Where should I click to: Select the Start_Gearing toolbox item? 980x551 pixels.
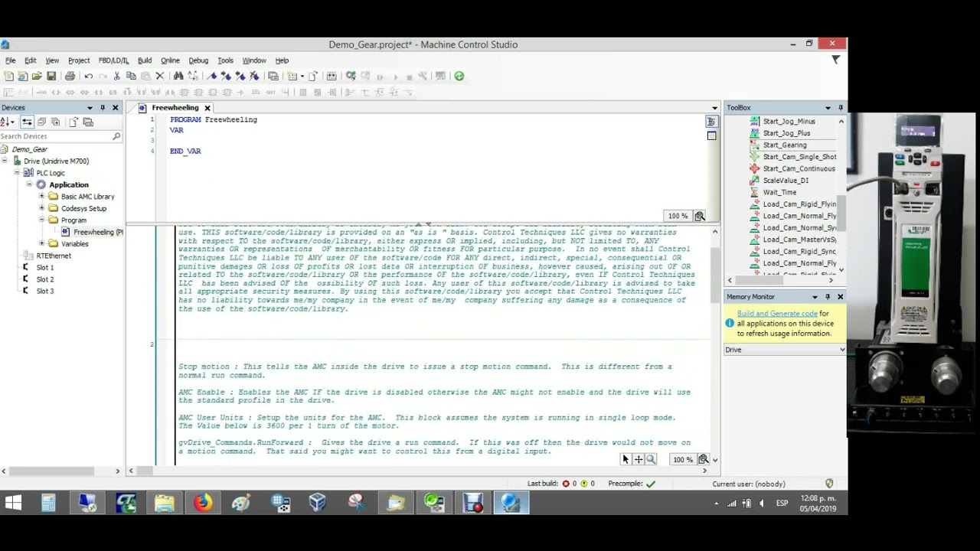tap(785, 145)
